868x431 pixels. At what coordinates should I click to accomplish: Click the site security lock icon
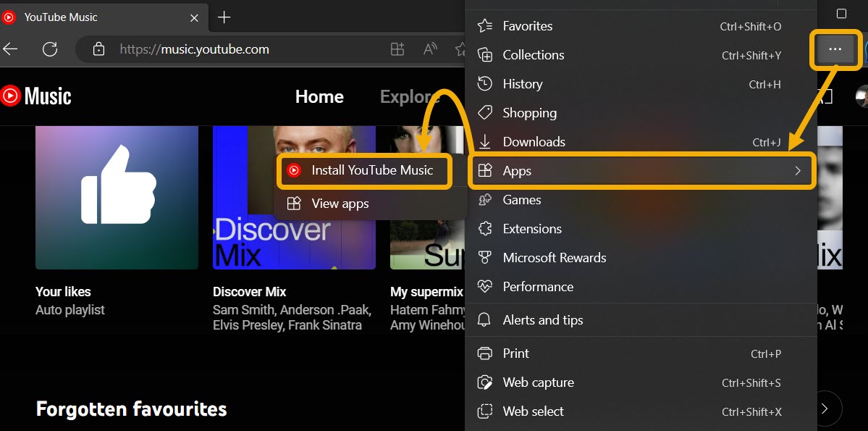point(98,49)
